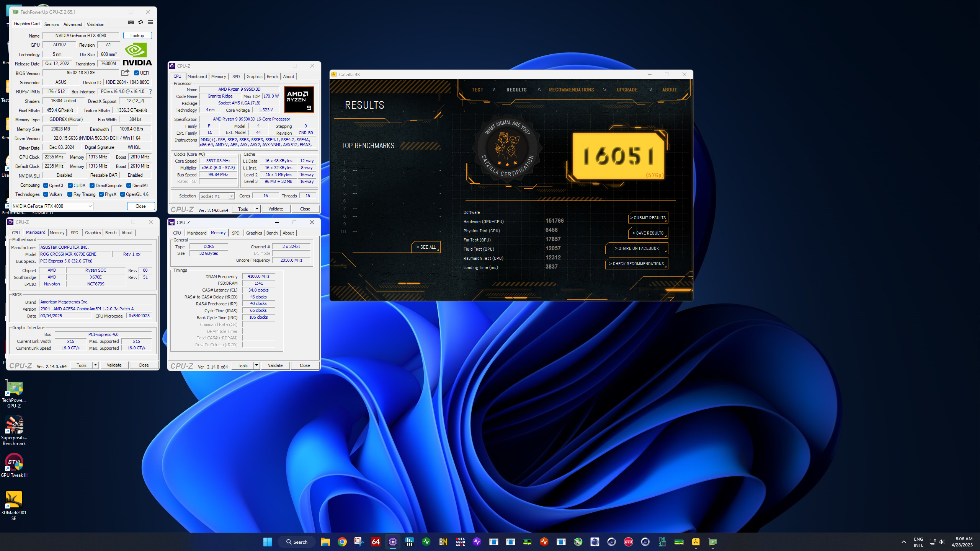Click the BIOS version share/export icon in GPU-Z

pyautogui.click(x=125, y=73)
